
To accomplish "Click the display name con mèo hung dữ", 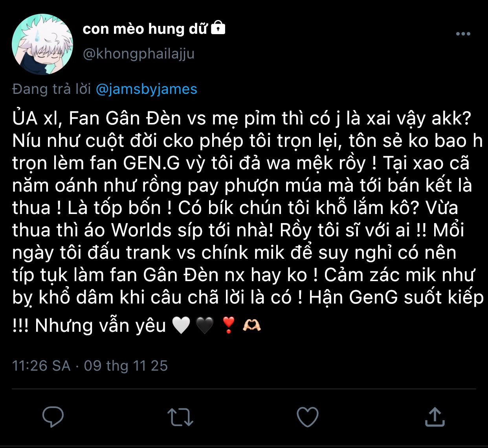I will coord(145,29).
